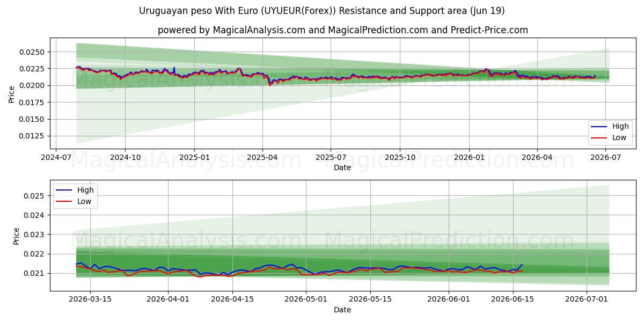This screenshot has width=644, height=322.
Task: Click the Date axis label under bottom chart
Action: click(342, 310)
